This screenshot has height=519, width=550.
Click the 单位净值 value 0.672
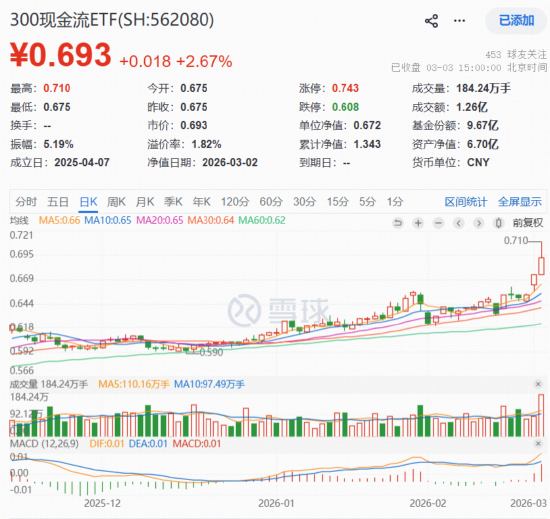(x=367, y=125)
